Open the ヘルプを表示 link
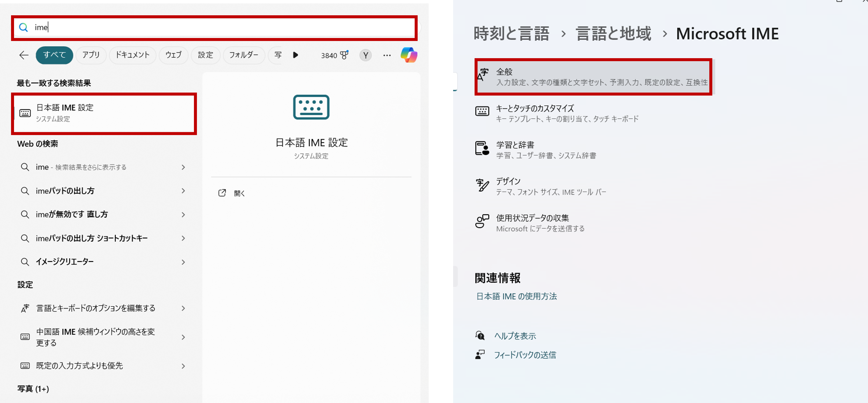The height and width of the screenshot is (403, 868). (515, 336)
